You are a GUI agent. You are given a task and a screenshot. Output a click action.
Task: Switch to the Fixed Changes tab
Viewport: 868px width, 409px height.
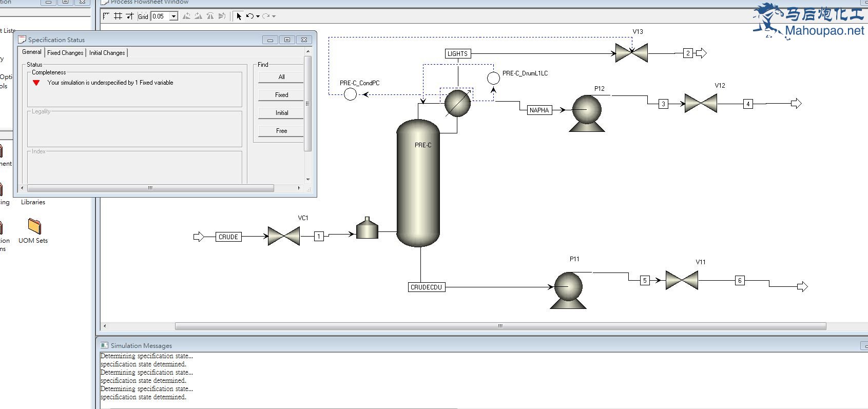(65, 53)
